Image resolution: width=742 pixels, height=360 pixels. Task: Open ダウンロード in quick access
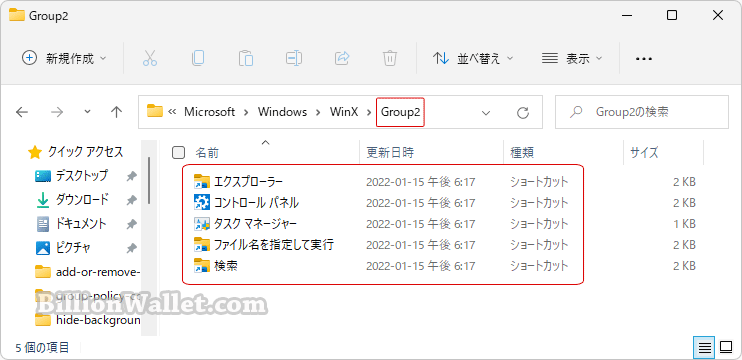pyautogui.click(x=81, y=200)
